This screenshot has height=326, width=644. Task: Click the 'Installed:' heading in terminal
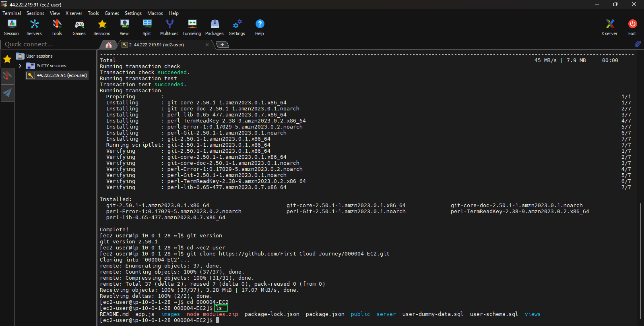116,199
